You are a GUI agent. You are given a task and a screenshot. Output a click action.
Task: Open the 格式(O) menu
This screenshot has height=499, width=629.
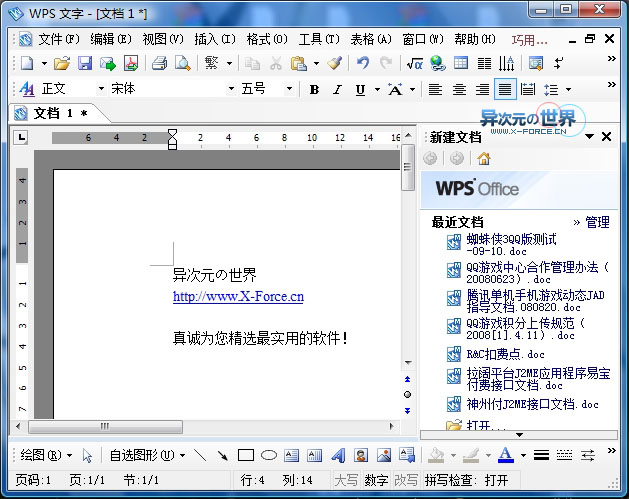267,39
